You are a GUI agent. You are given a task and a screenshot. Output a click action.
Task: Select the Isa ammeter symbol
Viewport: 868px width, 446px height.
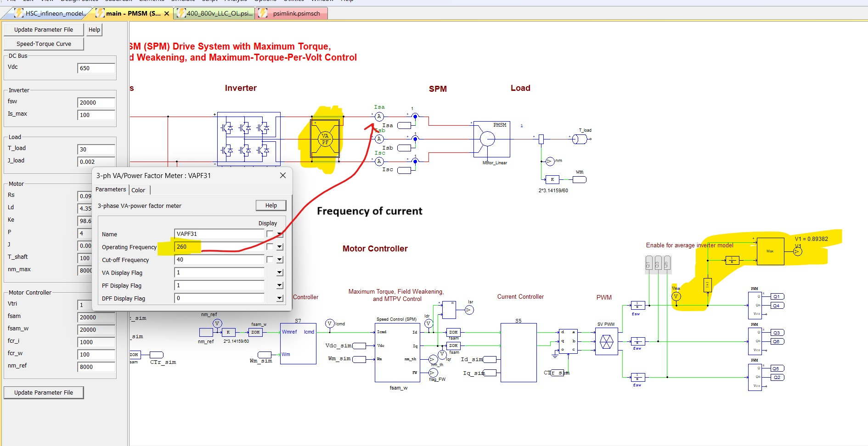coord(379,117)
